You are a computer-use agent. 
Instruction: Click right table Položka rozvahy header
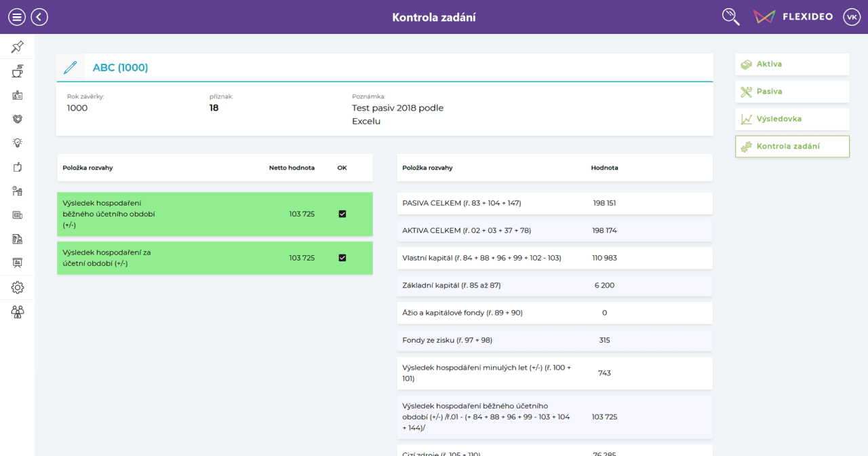coord(427,168)
